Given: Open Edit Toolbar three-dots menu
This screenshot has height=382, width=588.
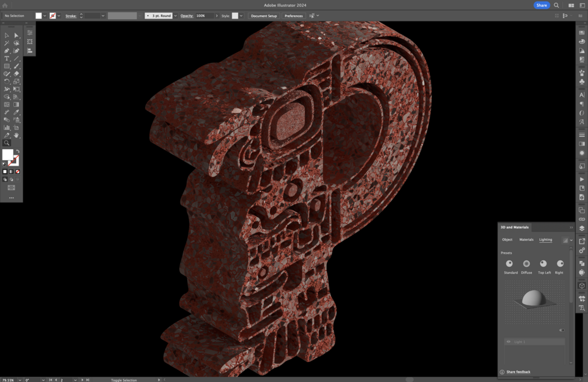Looking at the screenshot, I should pyautogui.click(x=11, y=198).
